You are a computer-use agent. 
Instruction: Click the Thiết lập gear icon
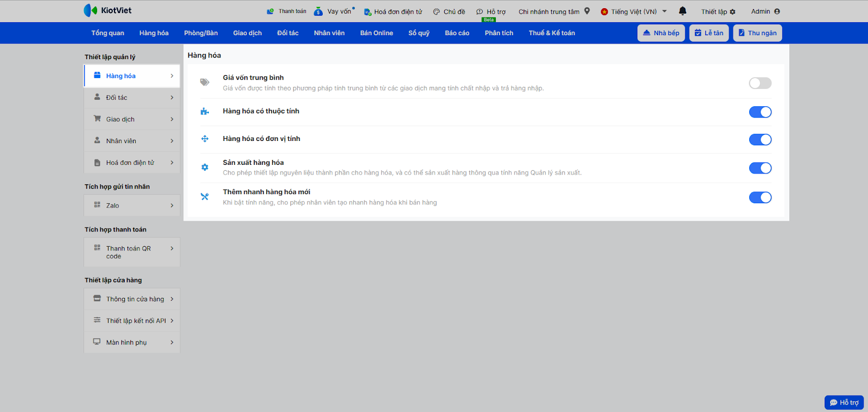click(733, 12)
